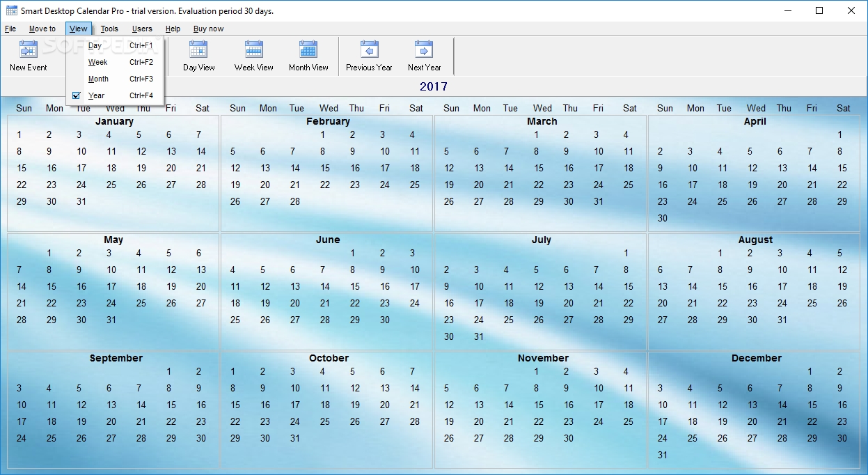
Task: Select March 31 in the calendar
Action: [599, 201]
